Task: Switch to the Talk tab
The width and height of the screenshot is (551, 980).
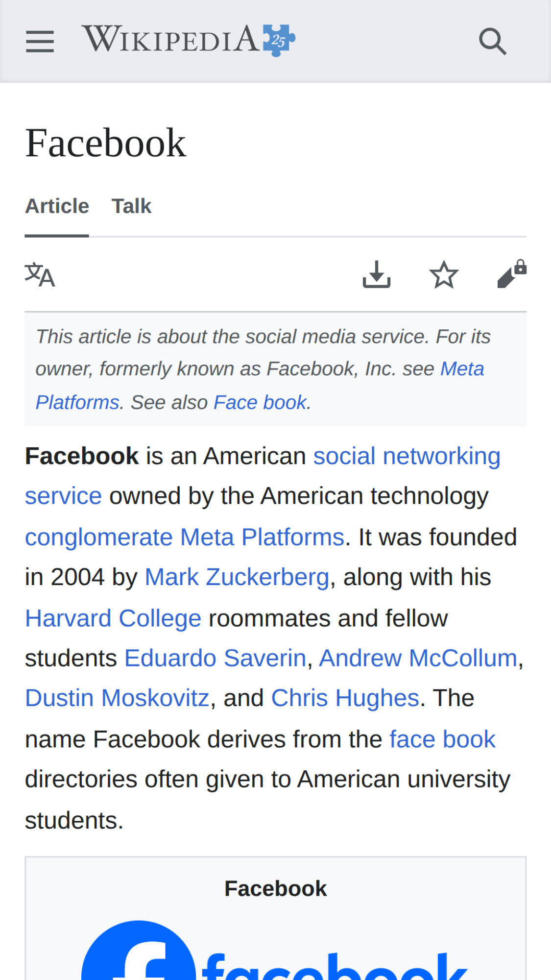Action: click(x=131, y=206)
